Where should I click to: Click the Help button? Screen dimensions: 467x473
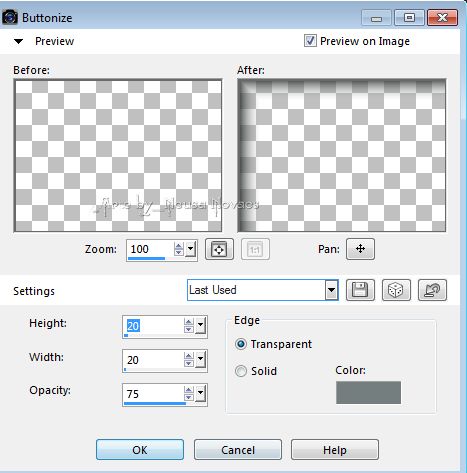click(335, 450)
